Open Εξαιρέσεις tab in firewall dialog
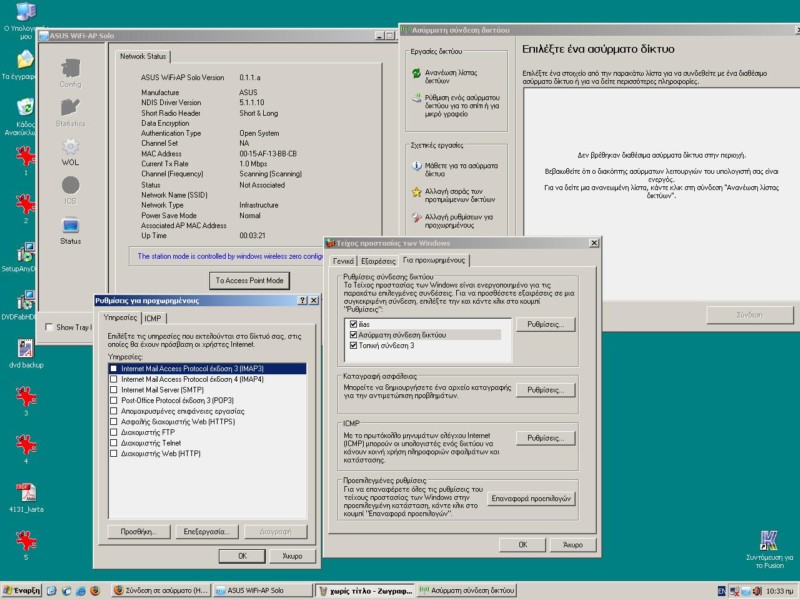Image resolution: width=800 pixels, height=600 pixels. [x=378, y=261]
